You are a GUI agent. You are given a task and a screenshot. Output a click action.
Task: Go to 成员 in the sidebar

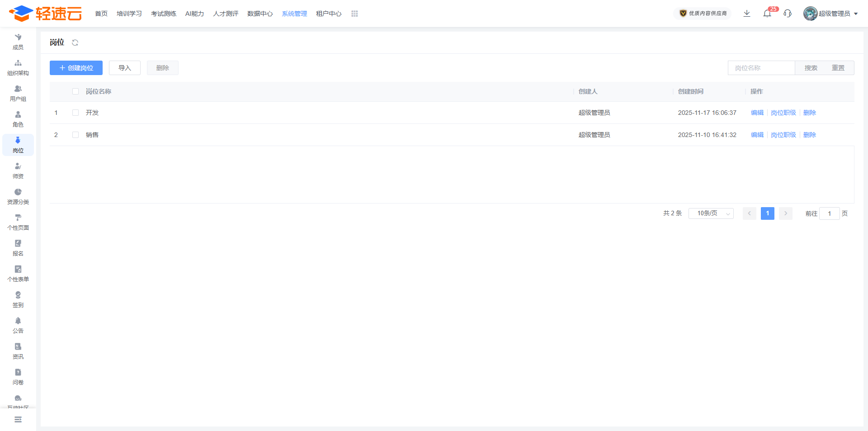[18, 42]
